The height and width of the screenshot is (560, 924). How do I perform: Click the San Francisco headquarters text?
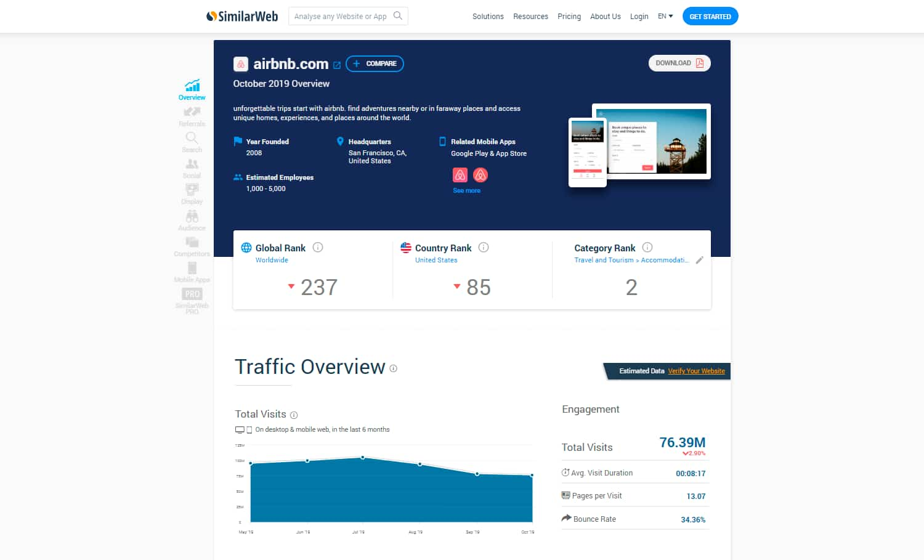[378, 156]
